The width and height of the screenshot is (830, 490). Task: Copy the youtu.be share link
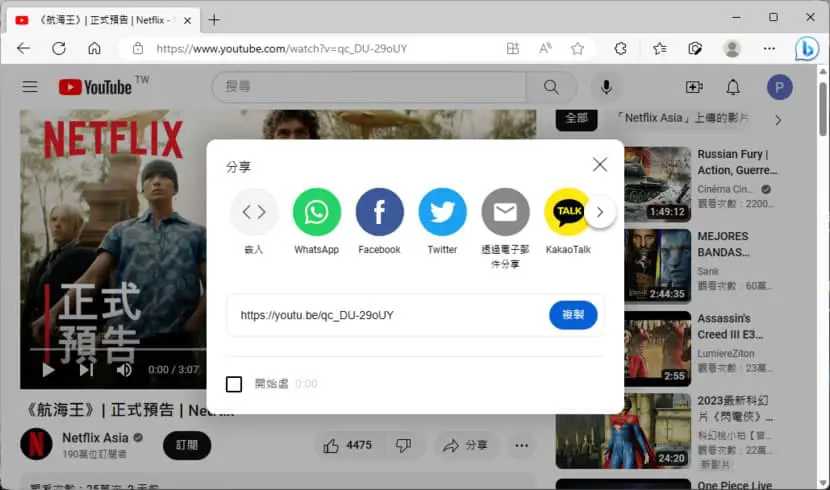tap(573, 315)
